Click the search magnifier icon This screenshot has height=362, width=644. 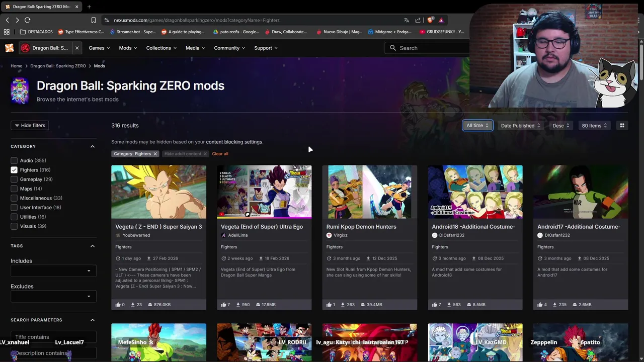click(x=393, y=48)
